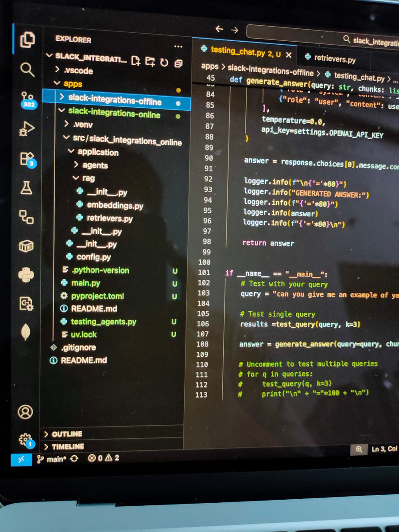Viewport: 399px width, 532px height.
Task: Synchronize changes icon next to main branch
Action: [74, 459]
